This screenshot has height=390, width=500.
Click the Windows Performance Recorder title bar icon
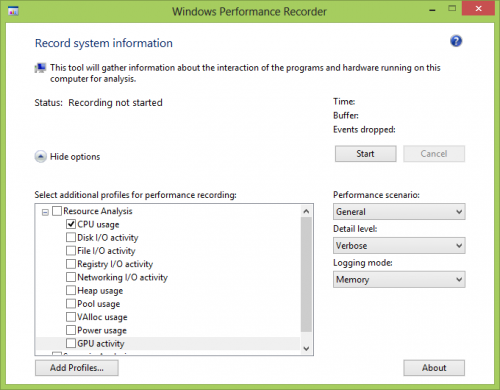[13, 11]
